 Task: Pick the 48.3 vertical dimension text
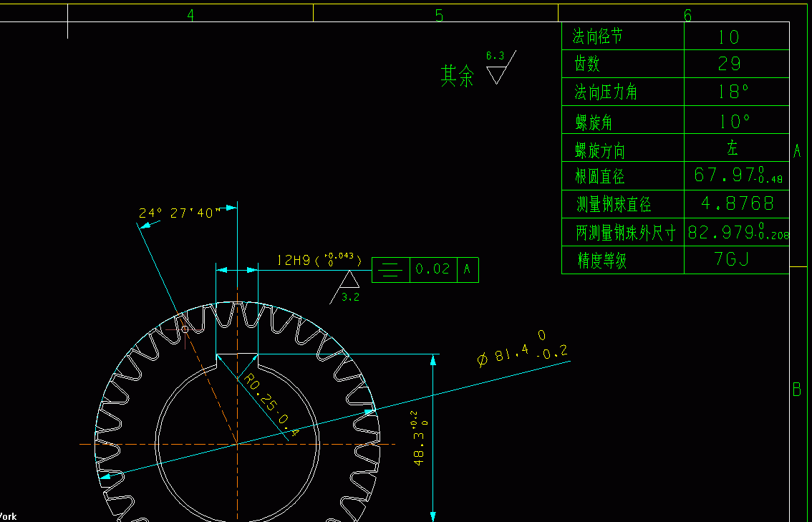(x=421, y=438)
